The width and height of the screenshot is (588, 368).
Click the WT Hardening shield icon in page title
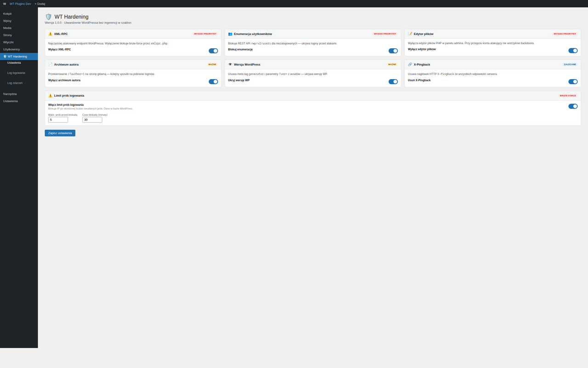click(48, 17)
